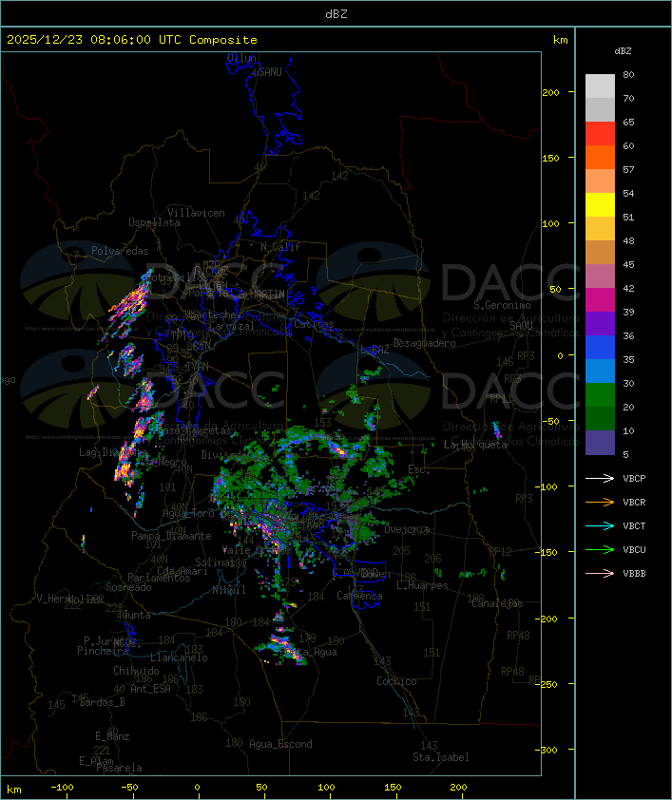
Task: Click the Pampa_Diamante place label
Action: [171, 536]
